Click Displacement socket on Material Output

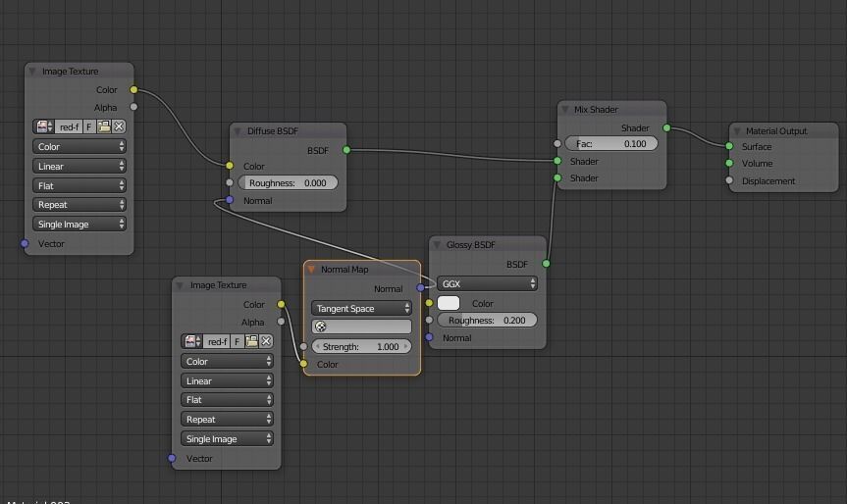(729, 180)
